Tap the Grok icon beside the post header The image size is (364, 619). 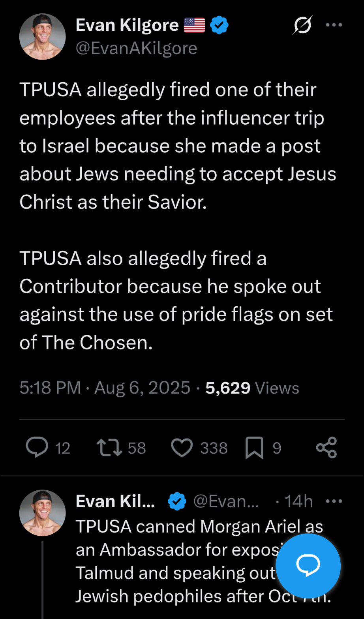coord(302,25)
